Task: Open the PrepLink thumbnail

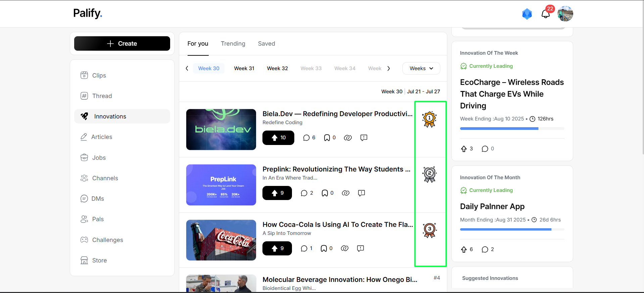Action: click(x=221, y=185)
